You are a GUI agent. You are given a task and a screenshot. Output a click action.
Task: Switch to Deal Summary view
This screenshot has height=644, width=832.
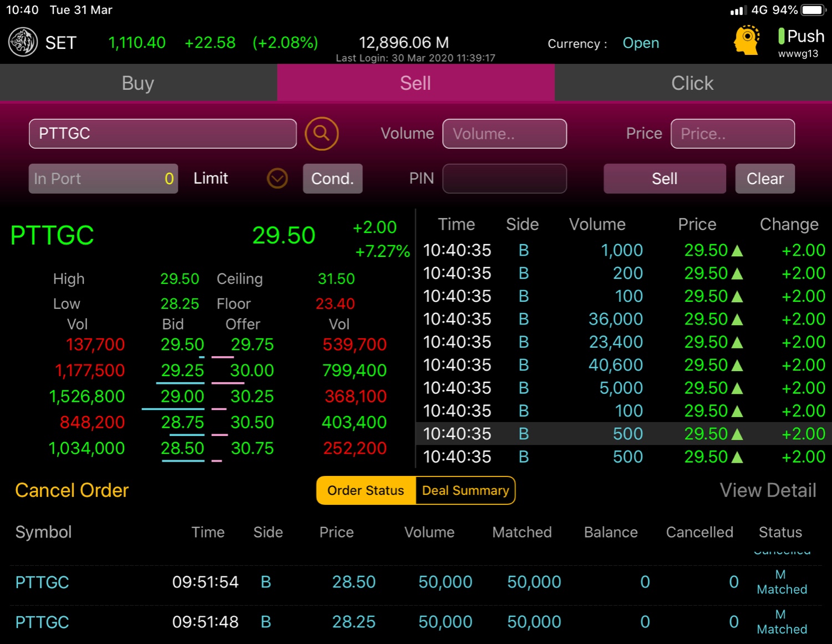465,490
